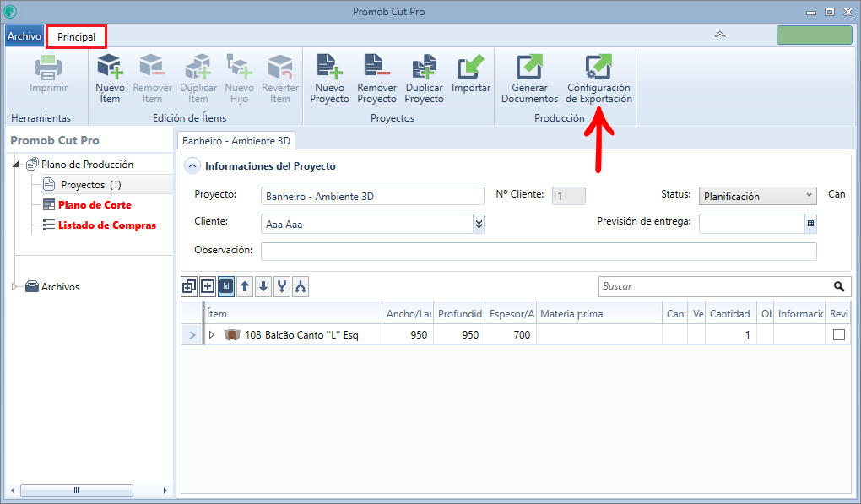This screenshot has width=861, height=504.
Task: Switch to the Principal tab
Action: 76,37
